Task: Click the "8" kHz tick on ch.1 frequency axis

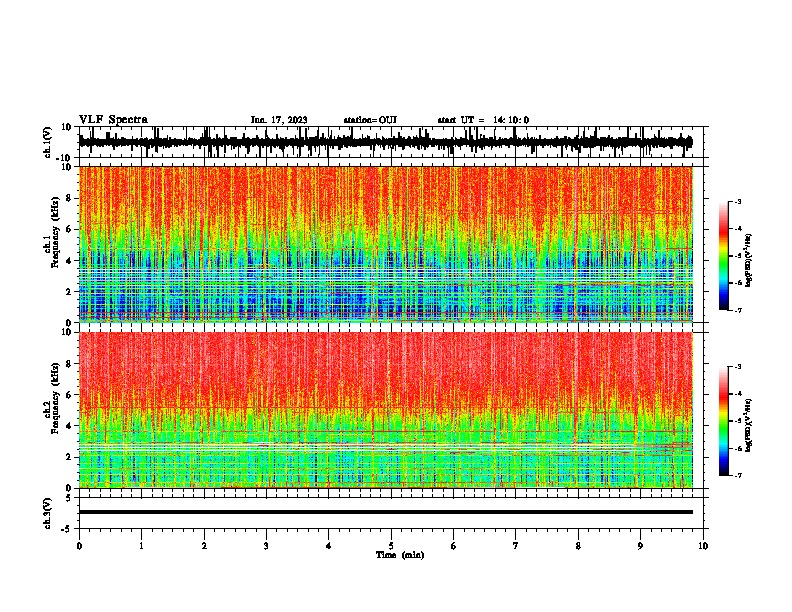Action: point(69,198)
